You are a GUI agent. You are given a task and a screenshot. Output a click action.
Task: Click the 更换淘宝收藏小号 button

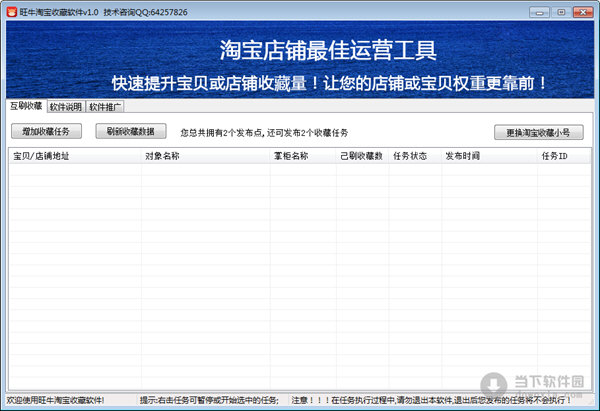538,132
